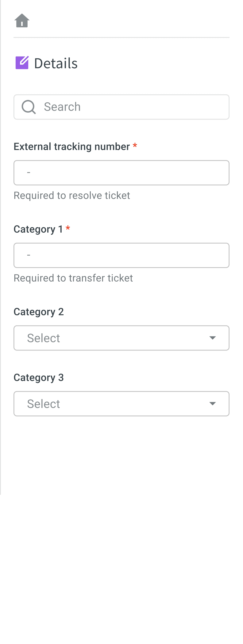The width and height of the screenshot is (243, 644).
Task: Click the Category 3 label
Action: click(39, 377)
